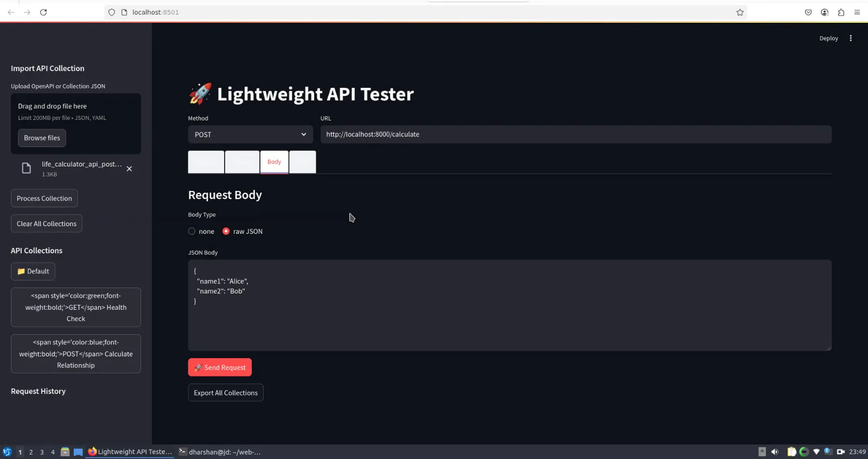
Task: Click Browse files button
Action: 42,138
